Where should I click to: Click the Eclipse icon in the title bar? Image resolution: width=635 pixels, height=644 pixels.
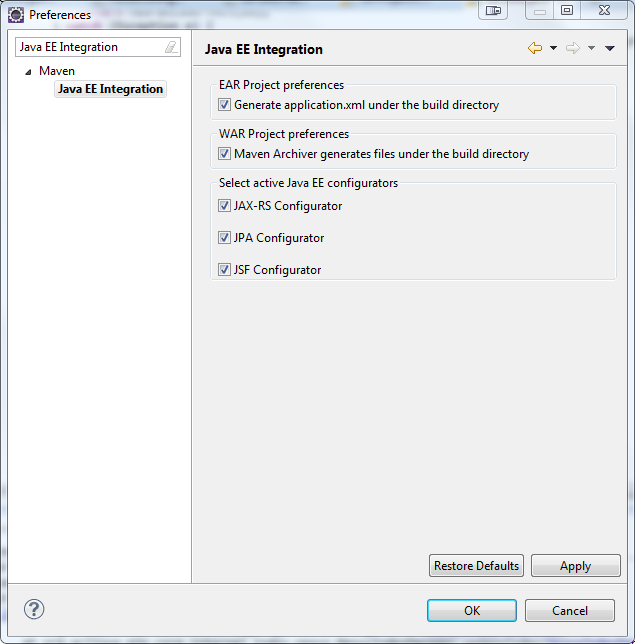[16, 15]
